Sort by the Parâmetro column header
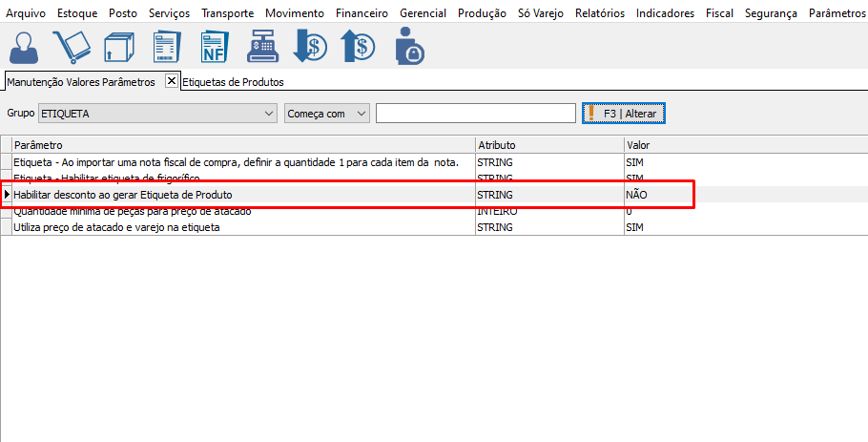This screenshot has width=868, height=442. 243,145
